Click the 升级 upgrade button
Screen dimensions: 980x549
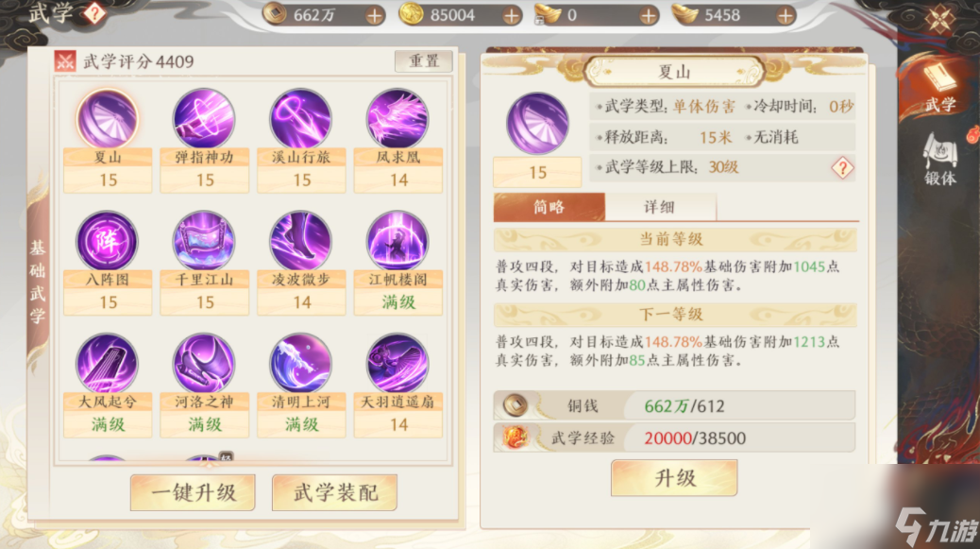coord(674,478)
